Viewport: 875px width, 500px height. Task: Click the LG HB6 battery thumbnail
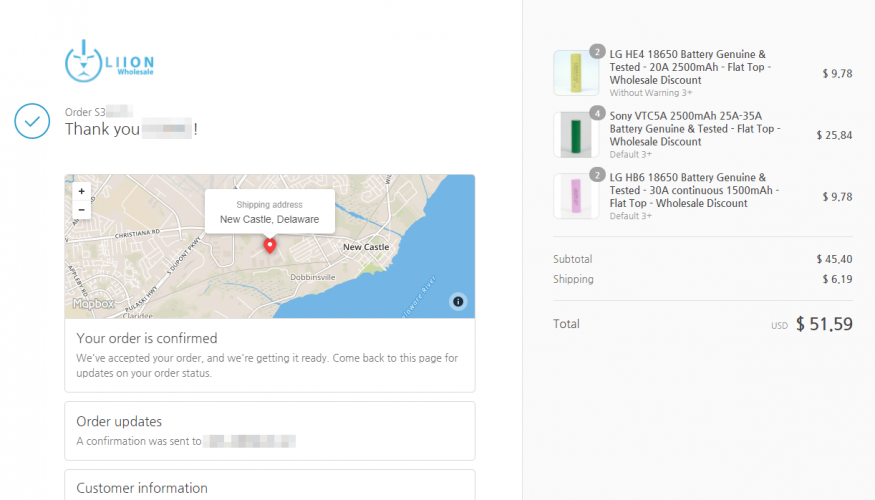coord(576,196)
